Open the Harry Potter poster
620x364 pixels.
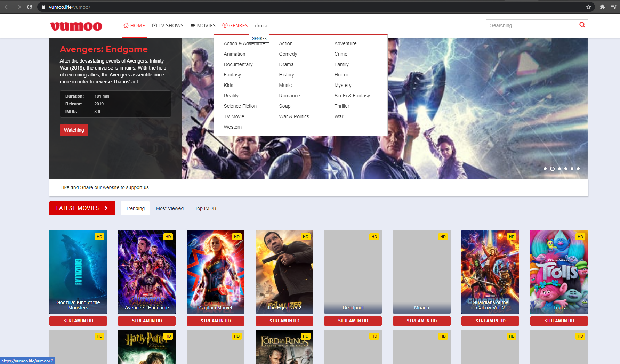(x=147, y=347)
